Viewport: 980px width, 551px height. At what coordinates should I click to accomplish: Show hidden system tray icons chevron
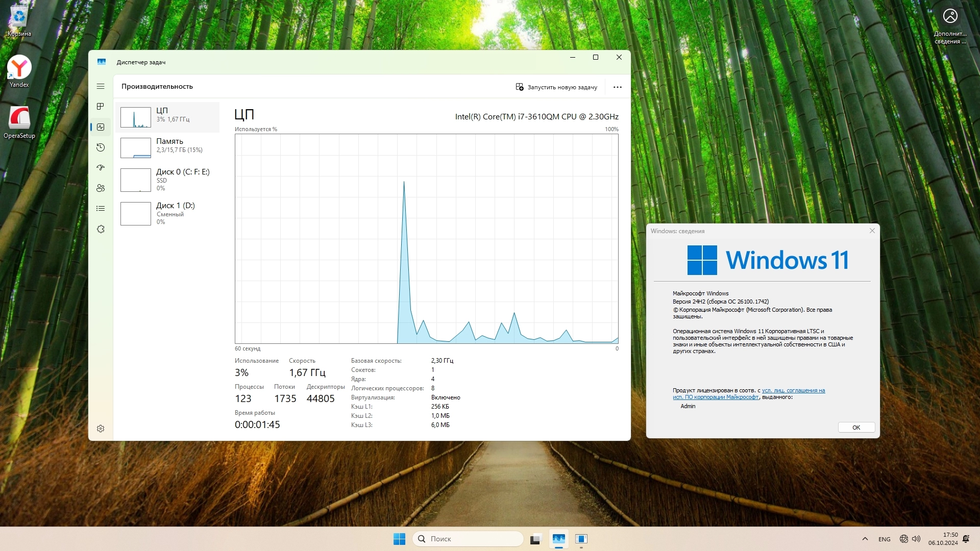(x=865, y=539)
